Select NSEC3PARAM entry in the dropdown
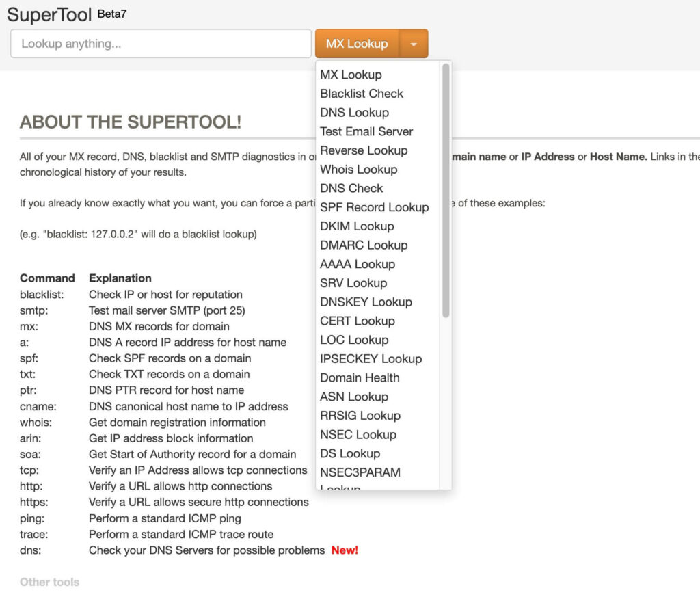Image resolution: width=700 pixels, height=601 pixels. coord(360,472)
